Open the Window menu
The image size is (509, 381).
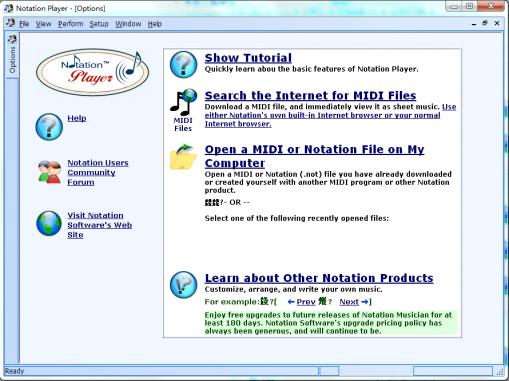(128, 24)
